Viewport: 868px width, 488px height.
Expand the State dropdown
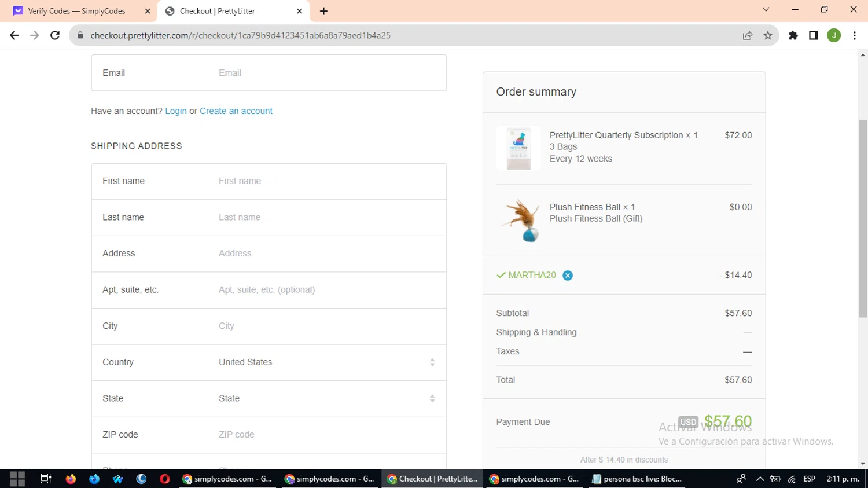tap(327, 399)
